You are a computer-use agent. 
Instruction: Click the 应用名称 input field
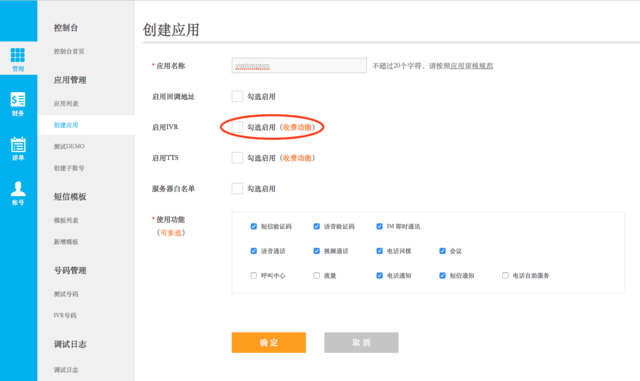click(299, 65)
